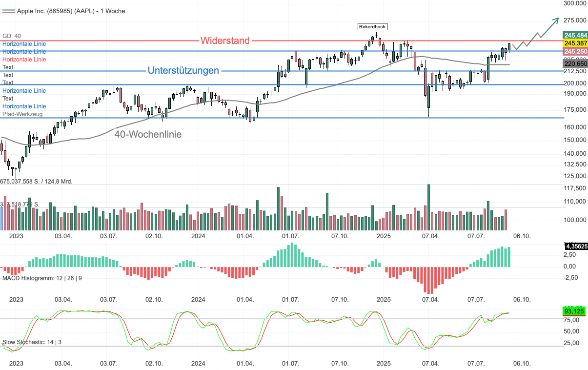The height and width of the screenshot is (370, 588).
Task: Click the 132,500 price axis label
Action: tap(575, 165)
